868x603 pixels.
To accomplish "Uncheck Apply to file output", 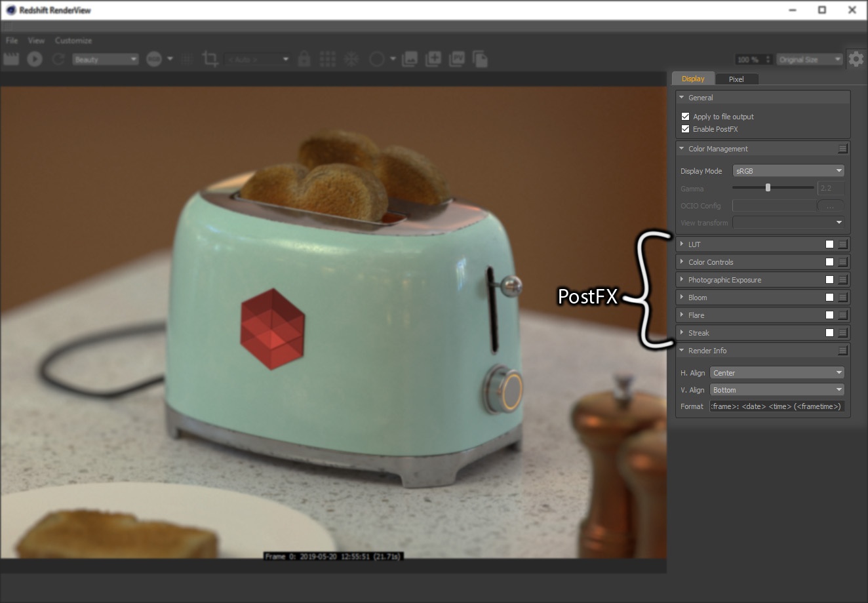I will tap(686, 117).
